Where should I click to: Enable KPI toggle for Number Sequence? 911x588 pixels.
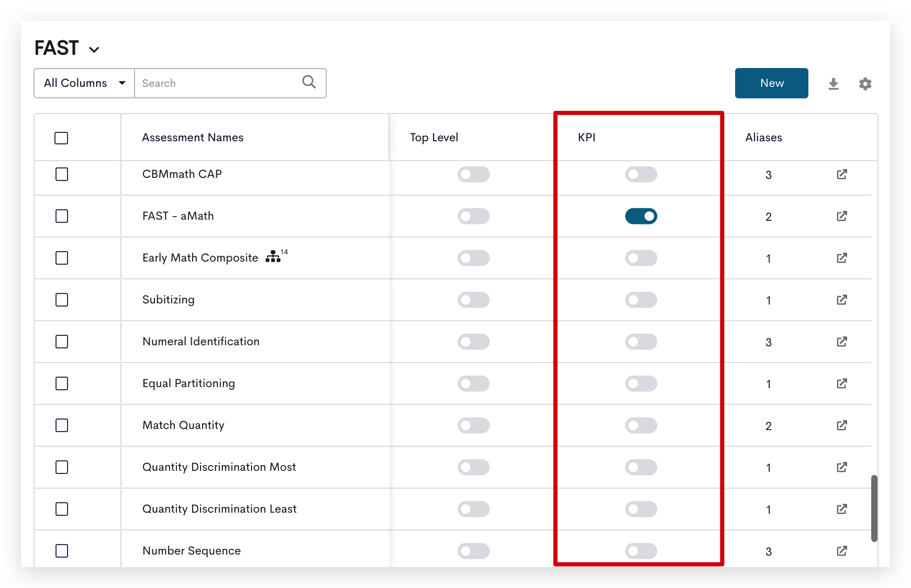(x=641, y=551)
